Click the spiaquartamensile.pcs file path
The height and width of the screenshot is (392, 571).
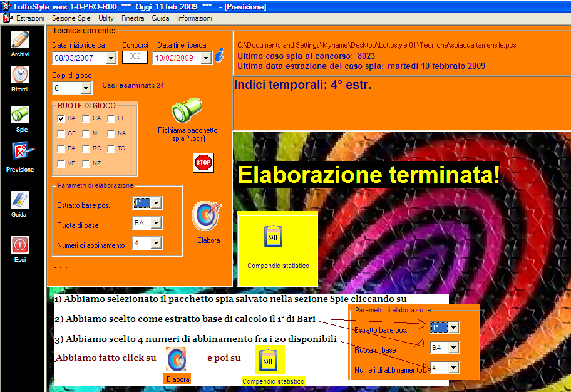(x=376, y=45)
